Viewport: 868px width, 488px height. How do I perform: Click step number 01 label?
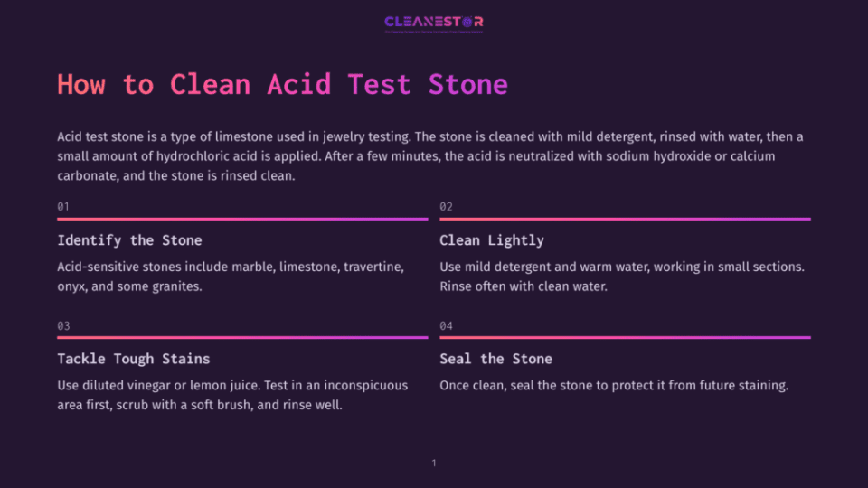[63, 206]
